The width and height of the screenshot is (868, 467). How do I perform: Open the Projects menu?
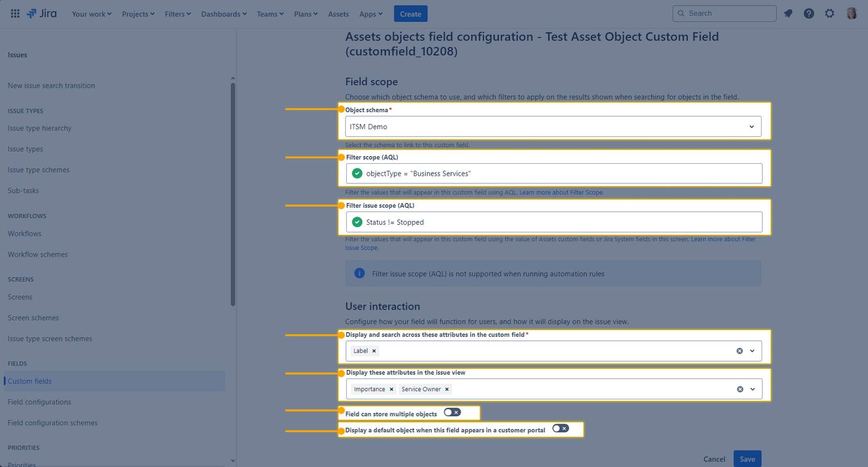138,14
